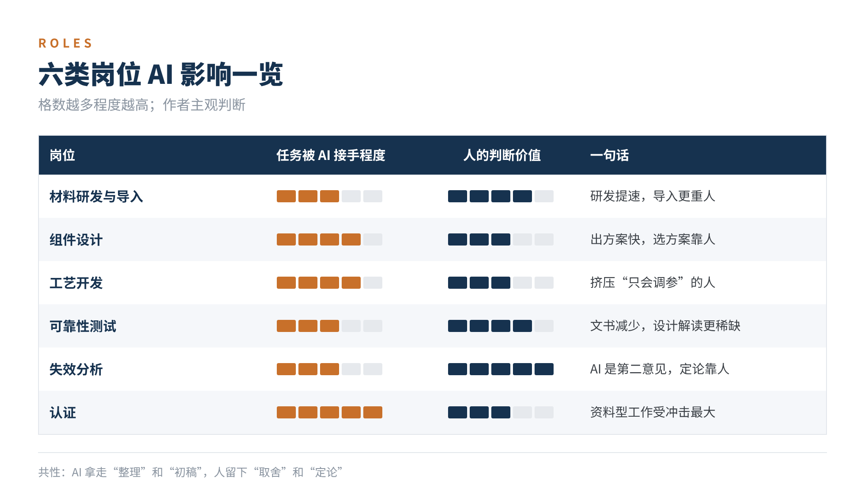Click the text 资料型工作受冲击最大

click(x=653, y=412)
